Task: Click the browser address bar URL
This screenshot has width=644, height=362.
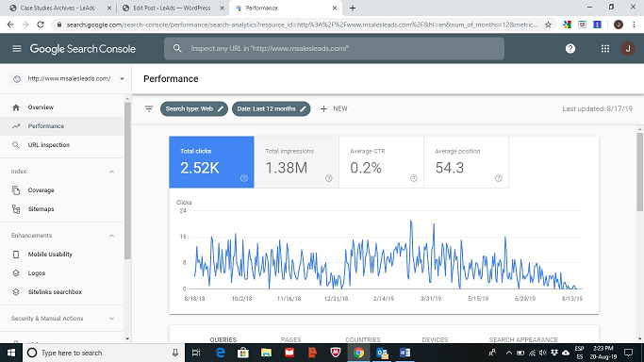Action: coord(302,25)
